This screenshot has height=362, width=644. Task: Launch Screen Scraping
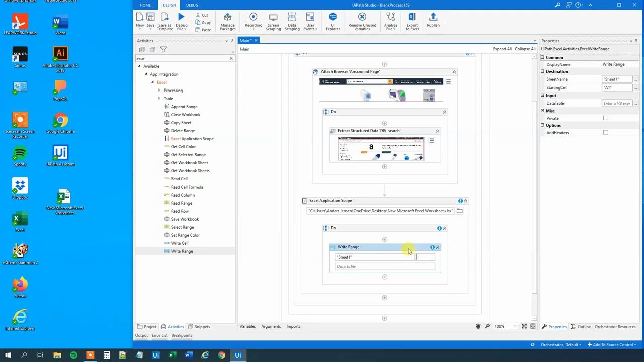(x=273, y=22)
